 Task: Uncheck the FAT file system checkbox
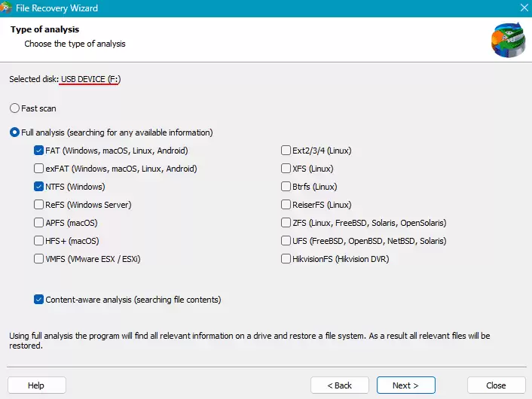39,151
